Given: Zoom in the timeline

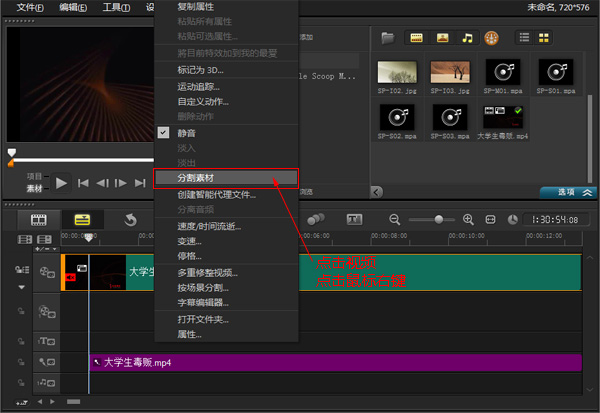Looking at the screenshot, I should [x=468, y=219].
